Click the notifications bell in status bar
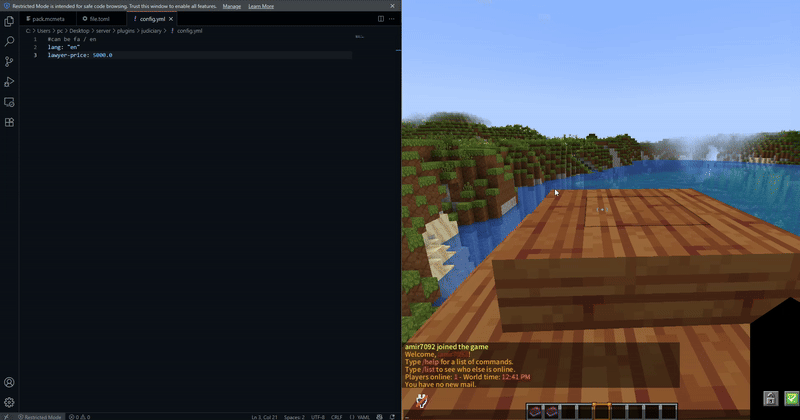 point(392,416)
